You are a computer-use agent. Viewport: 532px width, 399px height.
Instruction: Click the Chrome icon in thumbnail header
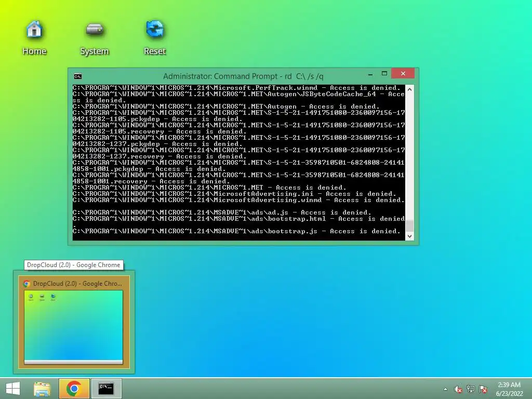(x=27, y=284)
